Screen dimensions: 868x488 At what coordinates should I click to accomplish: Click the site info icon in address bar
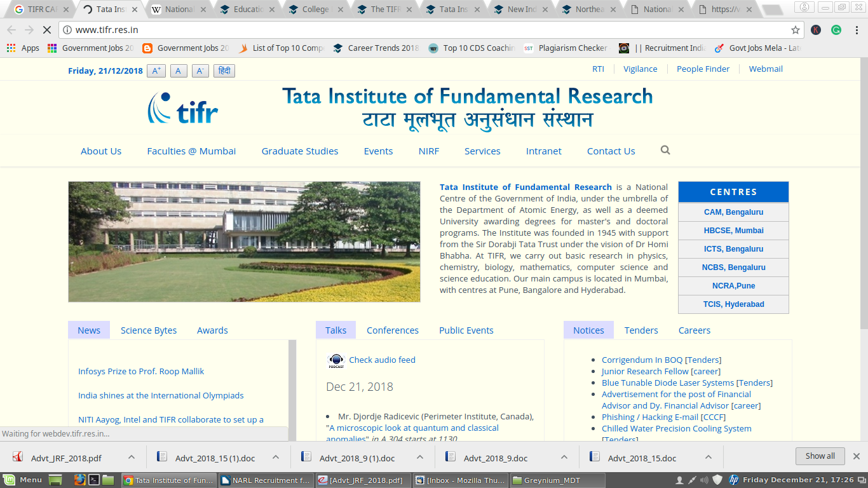(67, 30)
